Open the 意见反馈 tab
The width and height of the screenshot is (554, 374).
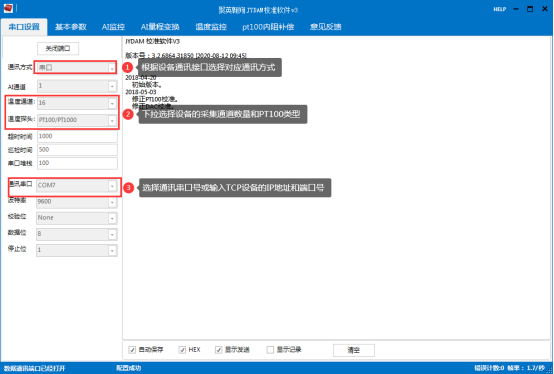coord(325,27)
